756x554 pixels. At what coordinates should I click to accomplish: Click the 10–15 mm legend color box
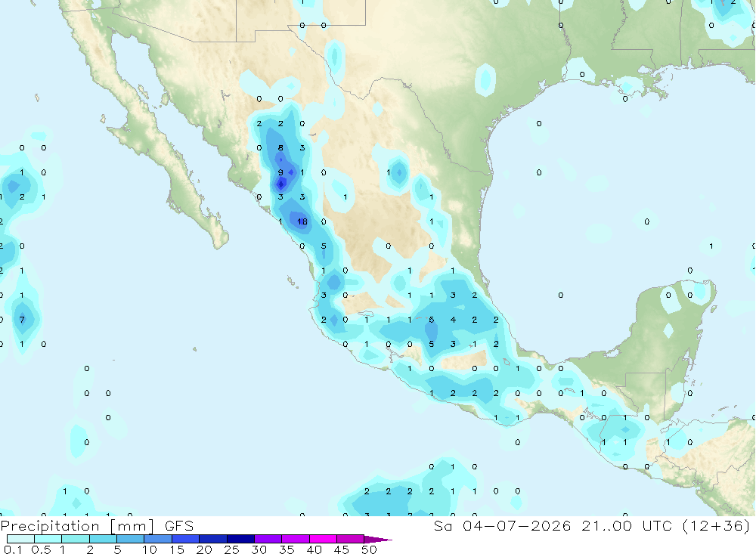(x=158, y=539)
